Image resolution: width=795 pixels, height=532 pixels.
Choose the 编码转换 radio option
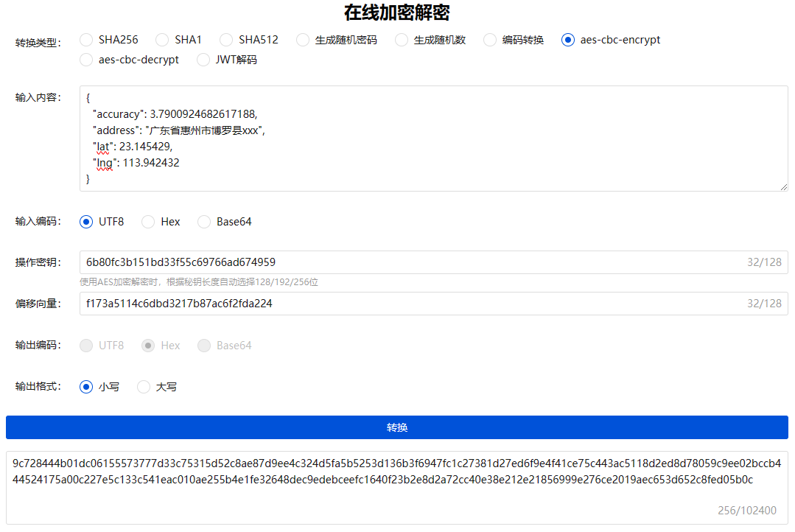(490, 40)
